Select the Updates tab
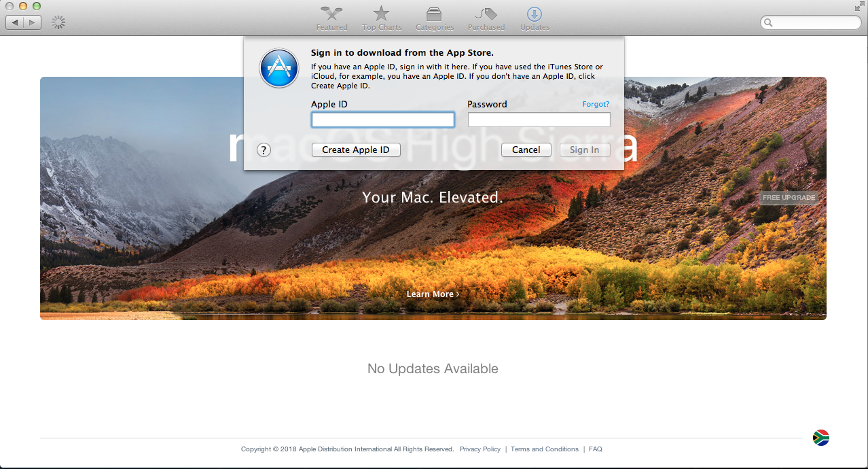Viewport: 868px width, 469px height. click(535, 18)
